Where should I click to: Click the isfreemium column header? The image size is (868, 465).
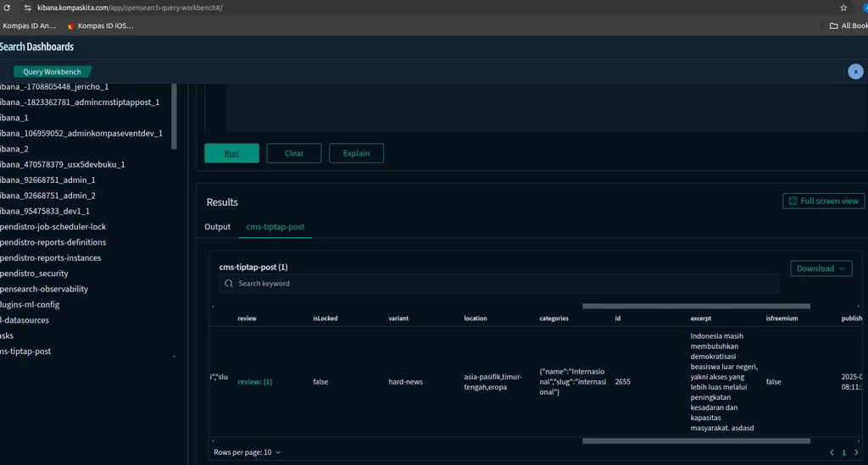pyautogui.click(x=782, y=318)
